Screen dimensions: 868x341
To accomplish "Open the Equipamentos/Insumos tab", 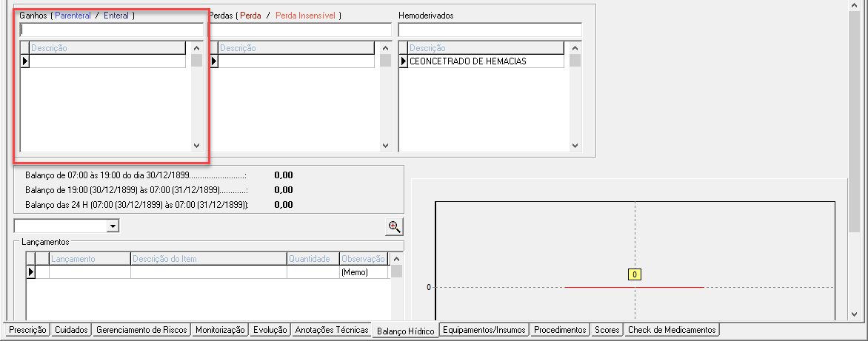I will point(484,330).
